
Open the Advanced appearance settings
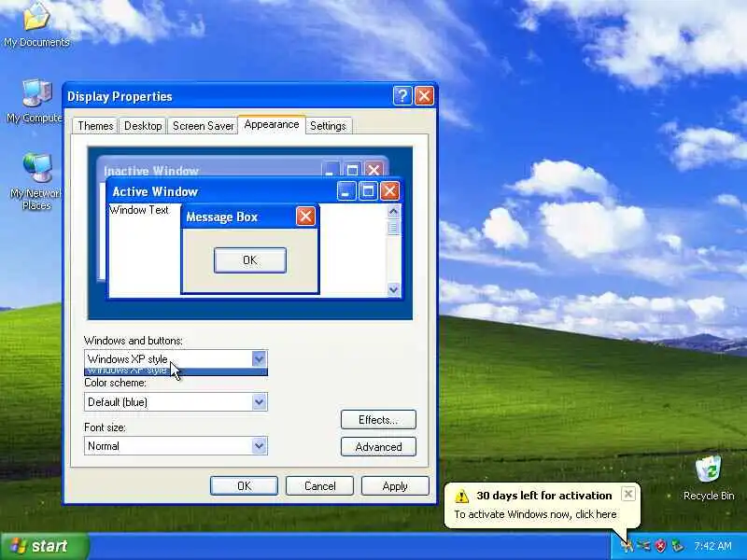click(x=378, y=447)
